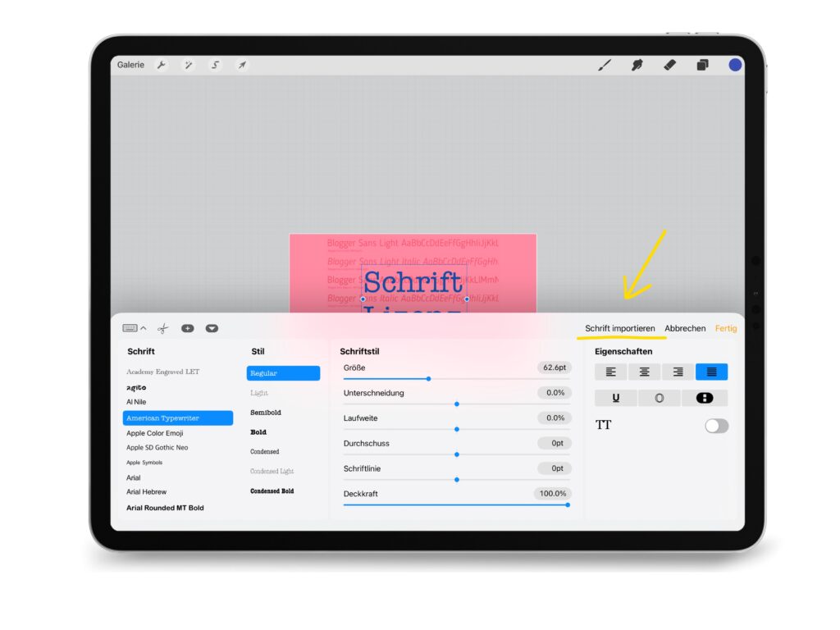The image size is (840, 630).
Task: Select the Selection S-shaped tool
Action: click(215, 65)
